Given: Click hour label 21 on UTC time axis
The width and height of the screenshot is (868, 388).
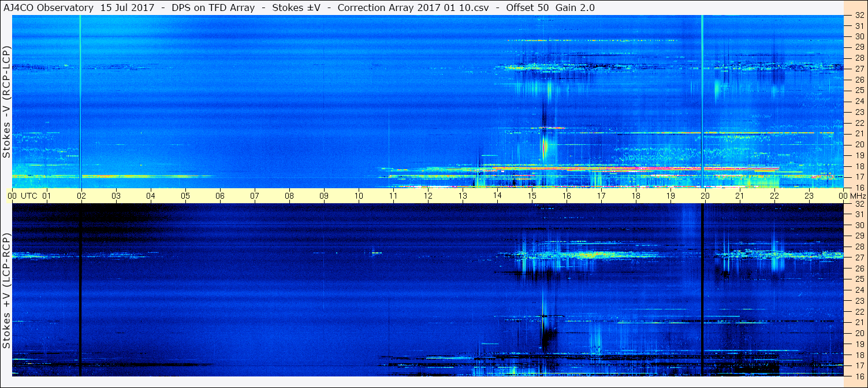Looking at the screenshot, I should (x=740, y=196).
